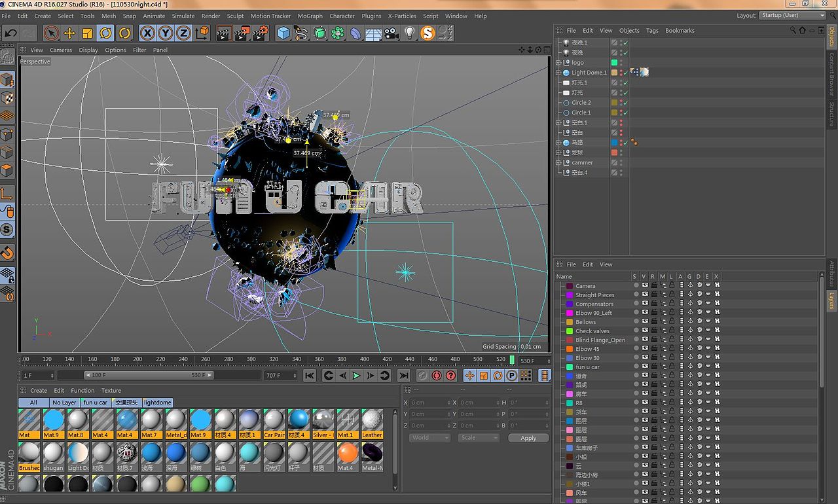Click the blue layer swatch of 马路
Screen dimensions: 838x504
pyautogui.click(x=614, y=143)
